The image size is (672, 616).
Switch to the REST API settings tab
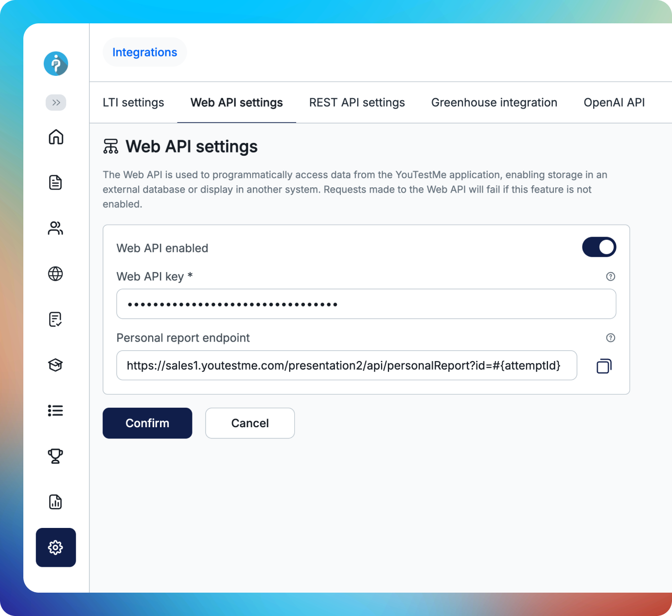coord(357,103)
